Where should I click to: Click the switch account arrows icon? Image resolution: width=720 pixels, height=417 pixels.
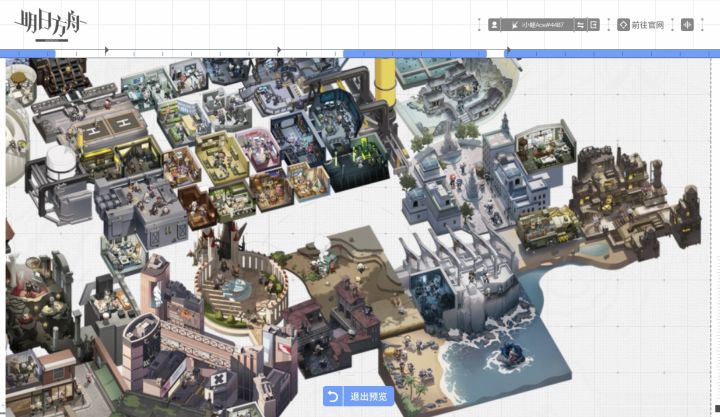[581, 25]
